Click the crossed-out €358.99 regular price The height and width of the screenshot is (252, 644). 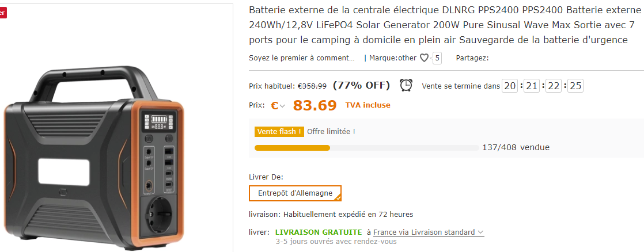312,86
